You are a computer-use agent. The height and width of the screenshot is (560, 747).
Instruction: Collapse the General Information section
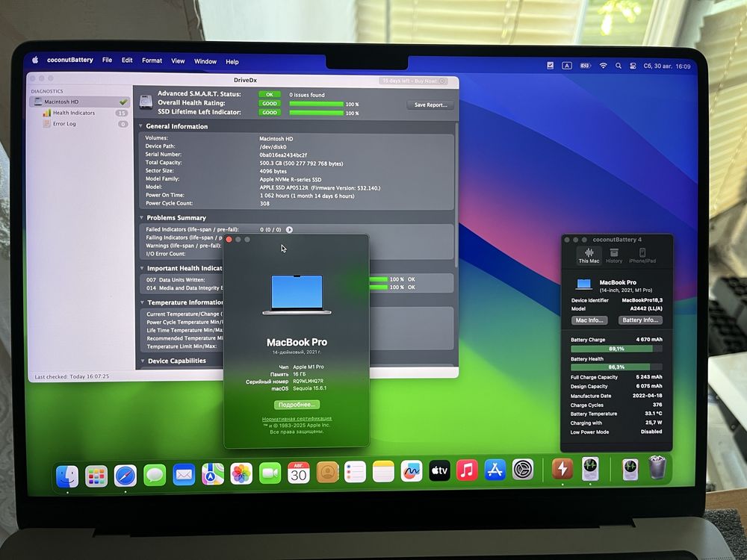click(141, 126)
